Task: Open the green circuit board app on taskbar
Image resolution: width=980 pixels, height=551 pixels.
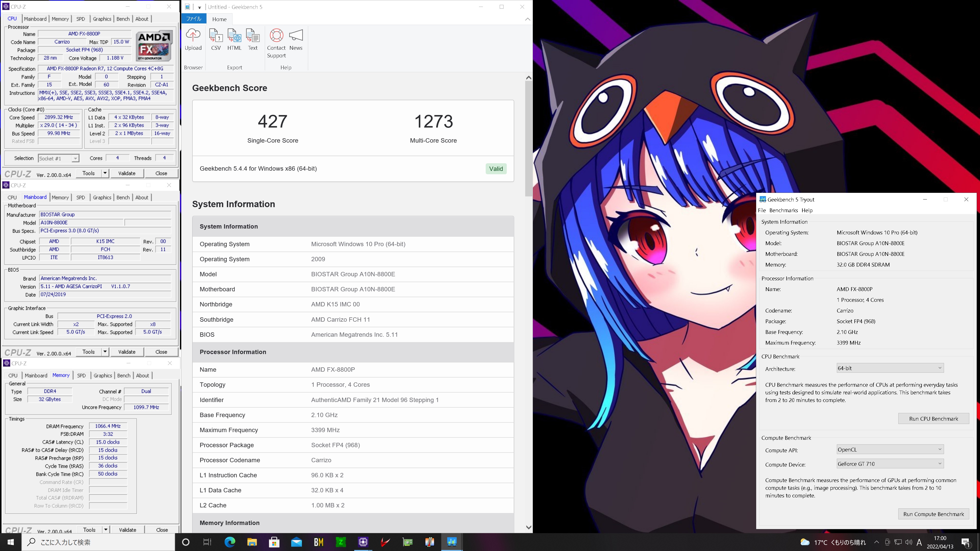Action: tap(408, 542)
